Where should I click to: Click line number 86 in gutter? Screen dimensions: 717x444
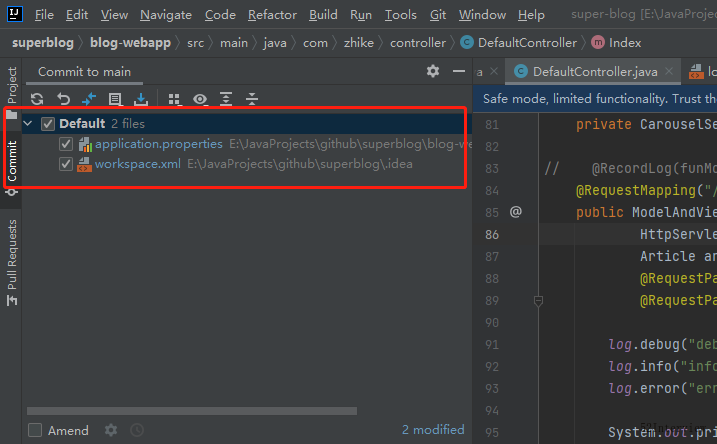tap(492, 235)
